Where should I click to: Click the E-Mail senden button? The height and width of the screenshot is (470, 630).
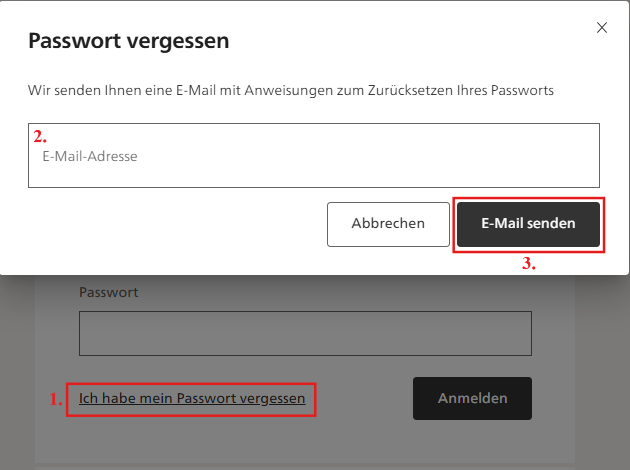click(x=528, y=224)
